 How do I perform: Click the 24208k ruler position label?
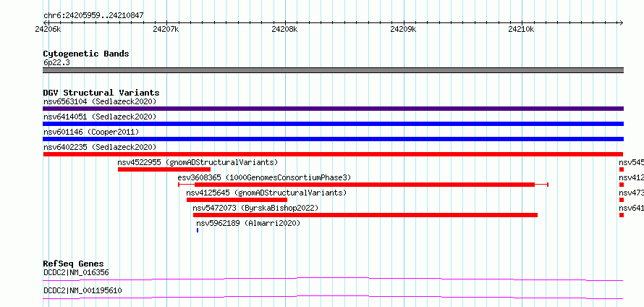point(284,29)
